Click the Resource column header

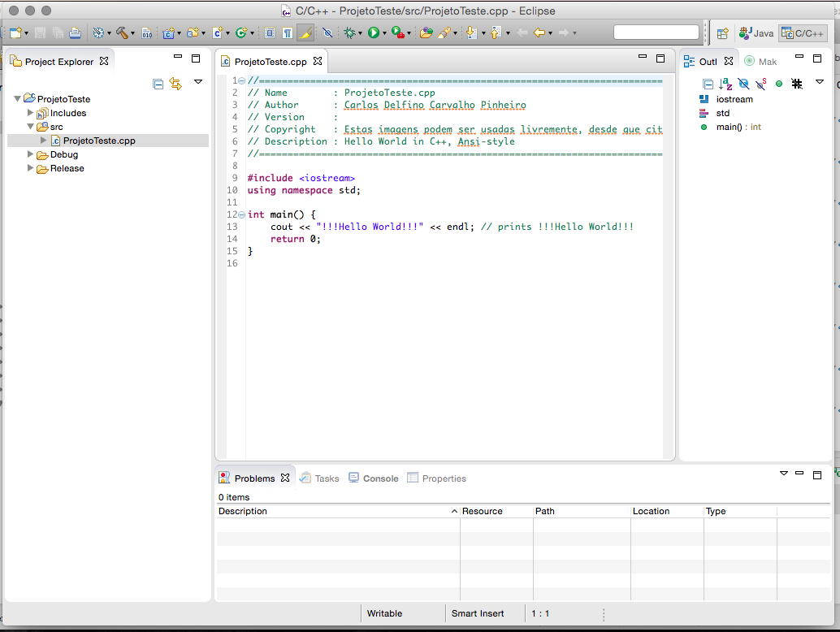point(496,511)
